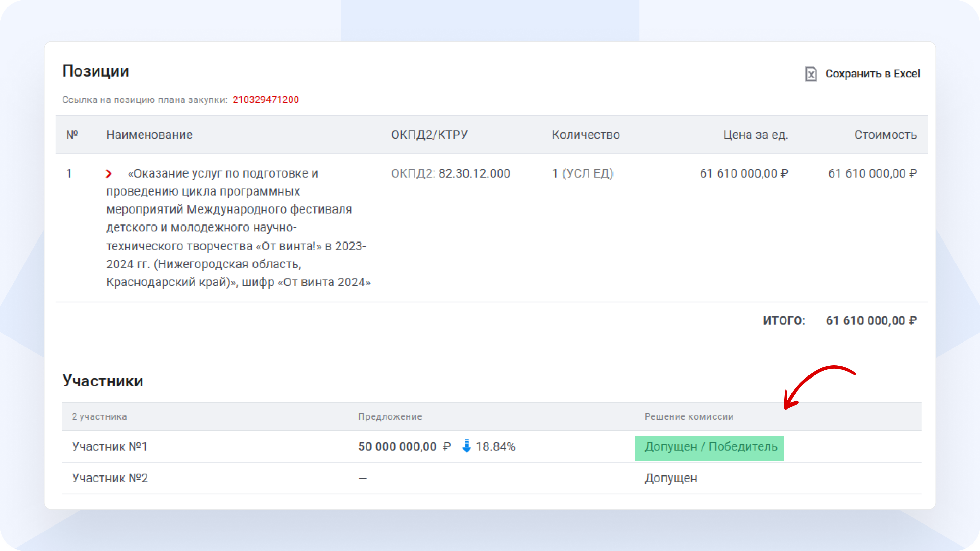980x551 pixels.
Task: Open purchase plan link 210329471200
Action: point(265,100)
